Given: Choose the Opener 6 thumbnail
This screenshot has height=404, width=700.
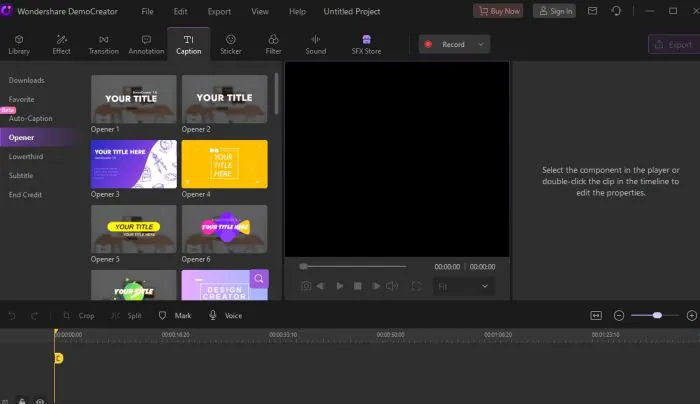Looking at the screenshot, I should tap(225, 229).
